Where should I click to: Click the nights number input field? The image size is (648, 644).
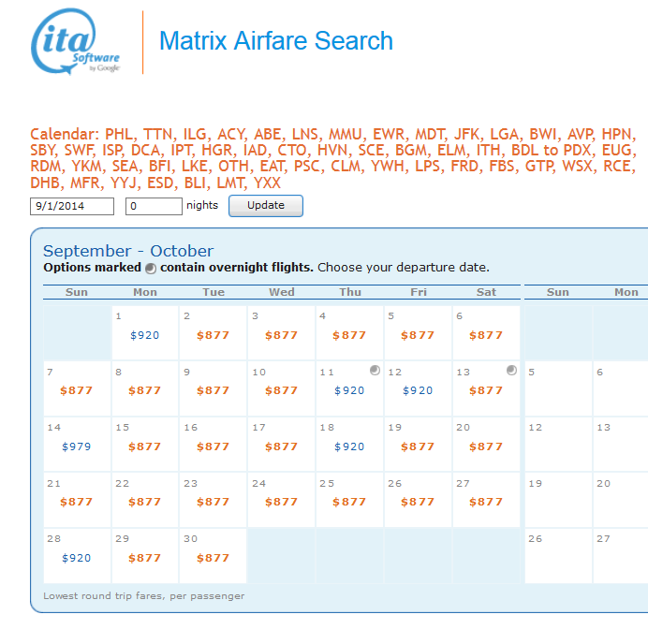(154, 206)
